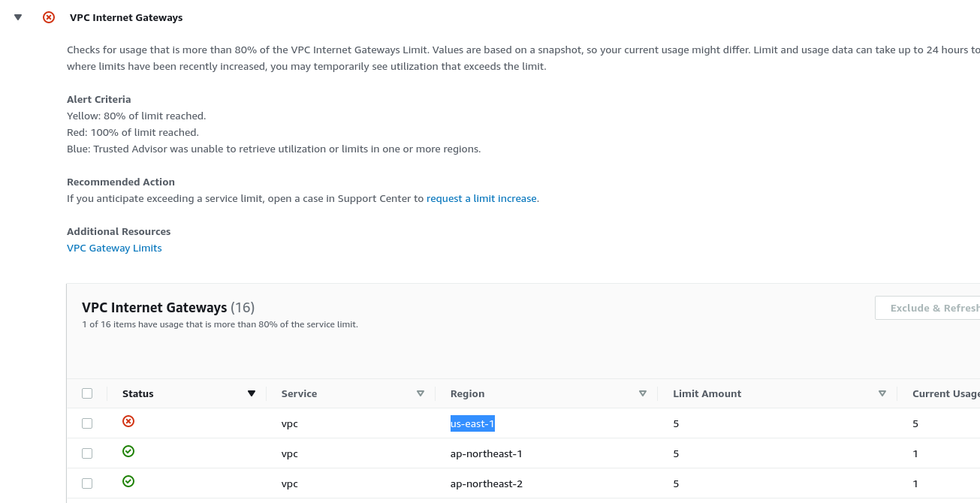Screen dimensions: 980x503
Task: Click Region column sort triangle
Action: coord(643,393)
